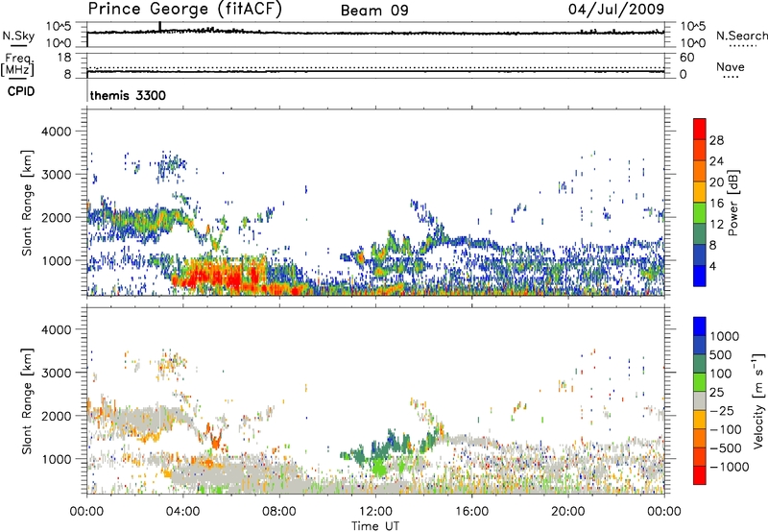Click the '20:00' time axis tick label
Viewport: 768px width, 532px height.
point(568,512)
